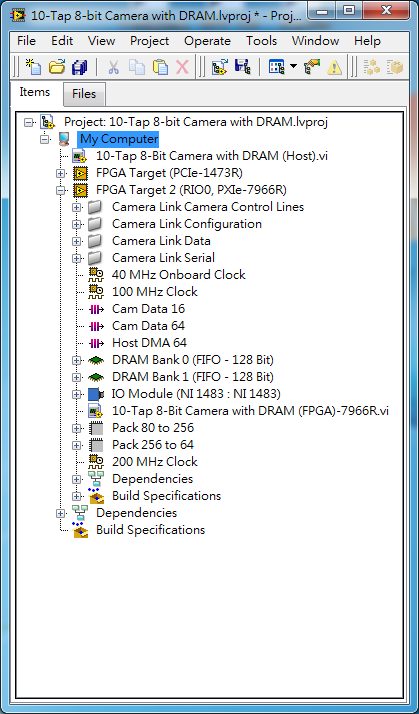Image resolution: width=419 pixels, height=714 pixels.
Task: Click the Save All floppy disks icon
Action: 79,67
